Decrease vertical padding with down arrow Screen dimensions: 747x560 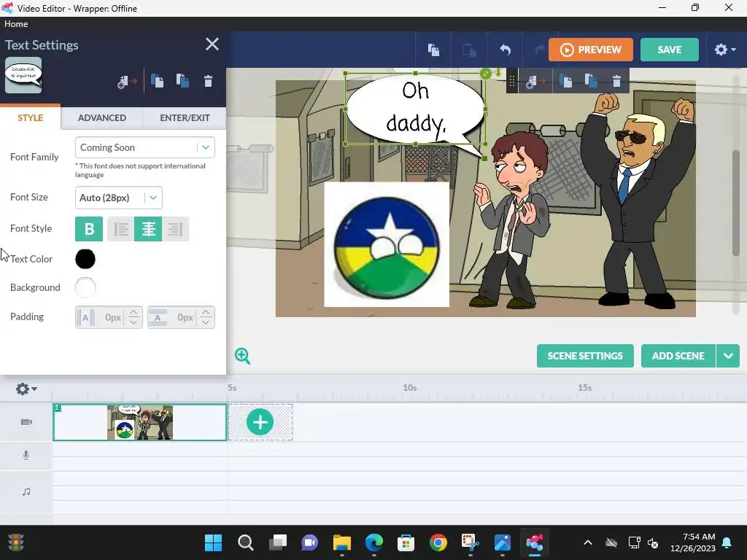coord(205,322)
